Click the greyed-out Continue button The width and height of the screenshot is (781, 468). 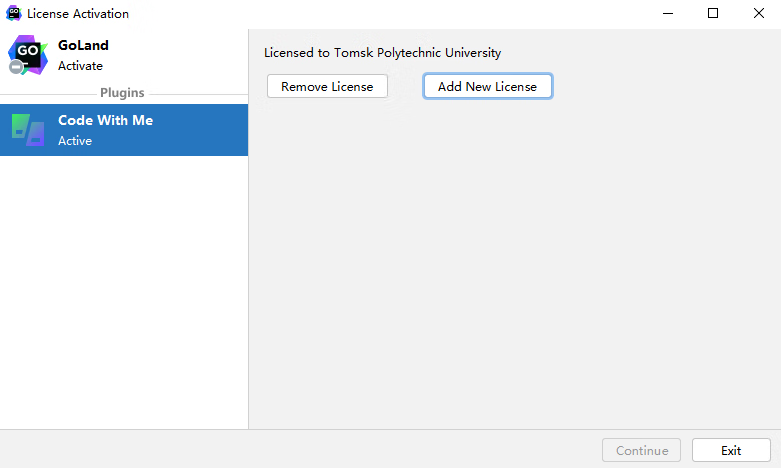tap(642, 450)
